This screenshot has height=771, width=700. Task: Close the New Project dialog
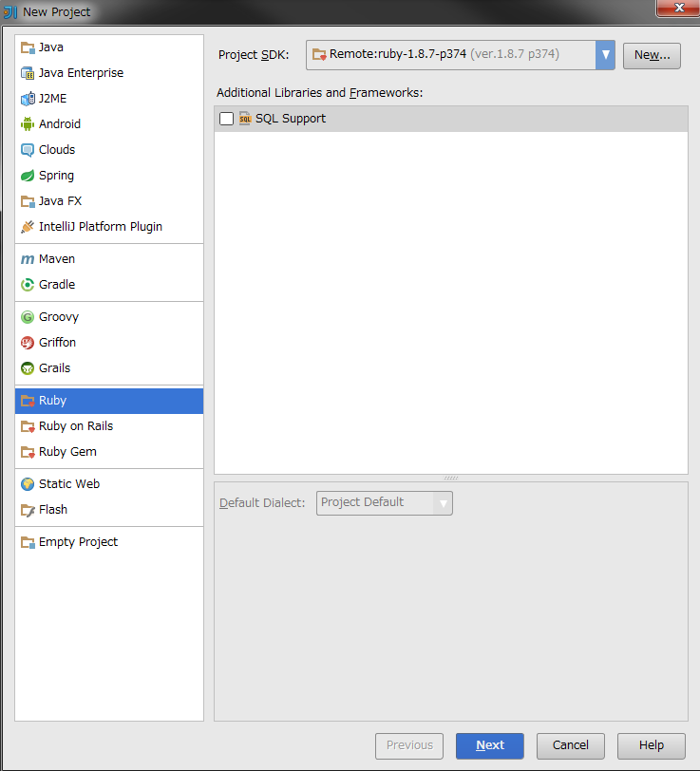[679, 8]
